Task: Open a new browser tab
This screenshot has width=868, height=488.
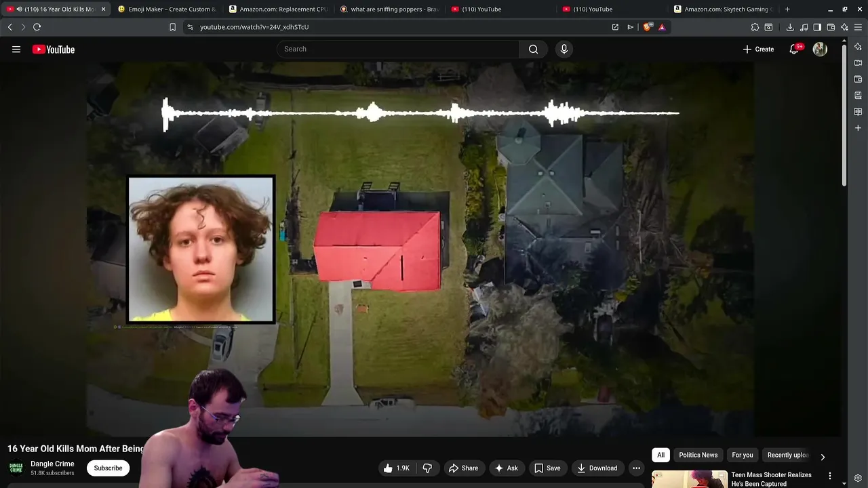Action: [x=787, y=9]
